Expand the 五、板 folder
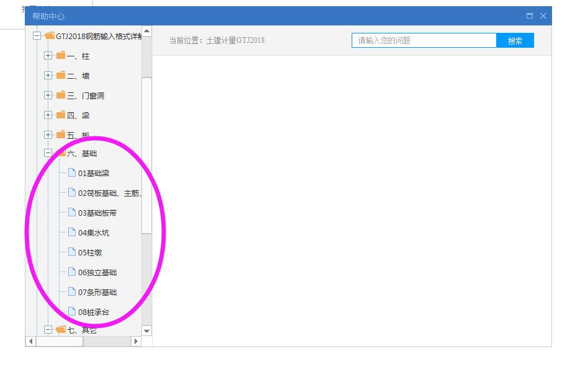 click(48, 135)
